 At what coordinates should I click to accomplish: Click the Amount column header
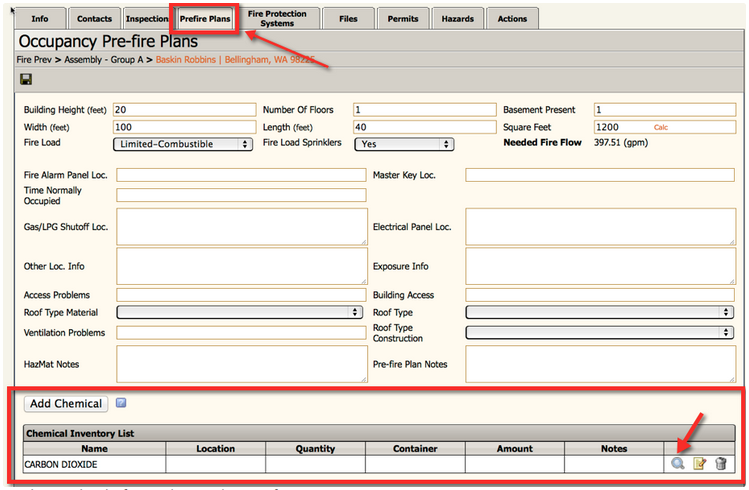click(x=514, y=448)
